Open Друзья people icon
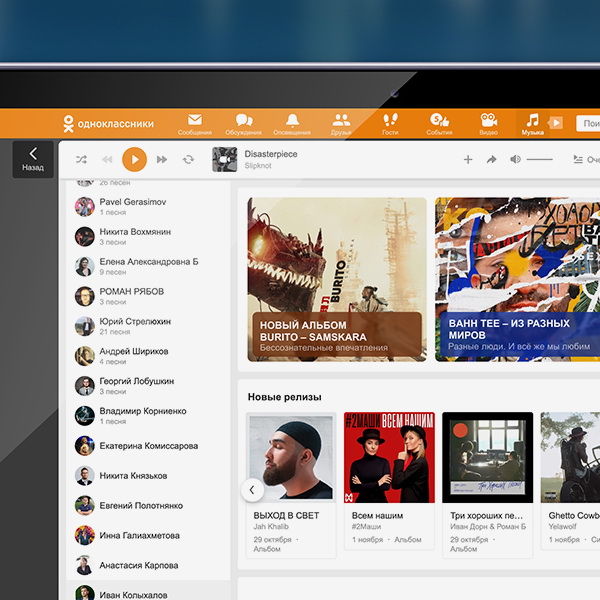The image size is (600, 600). point(341,120)
